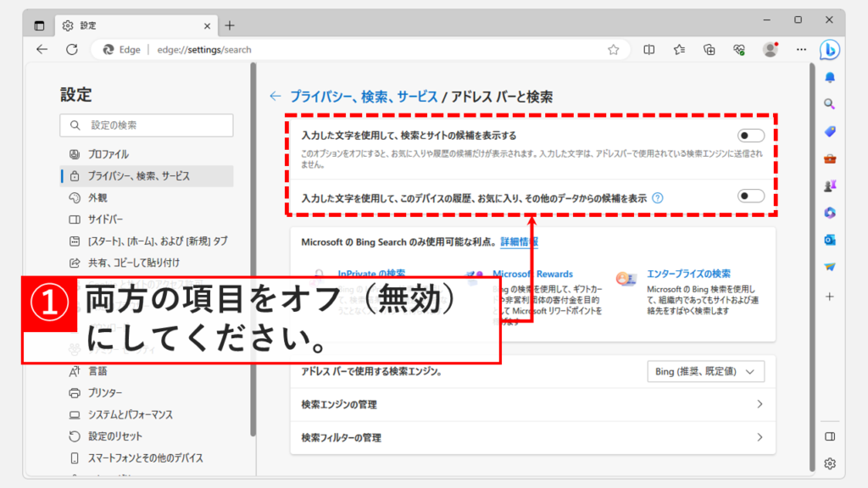Screen dimensions: 868x488
Task: Open the Favorites star-list toolbar icon
Action: coord(679,50)
